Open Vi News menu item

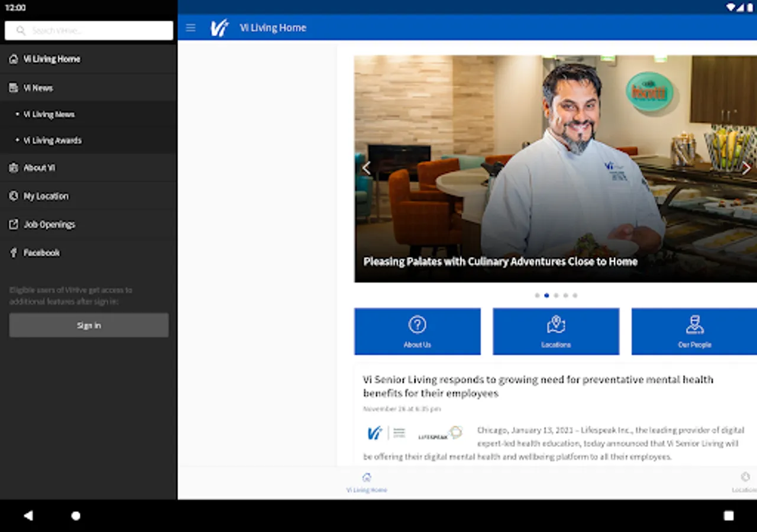89,87
